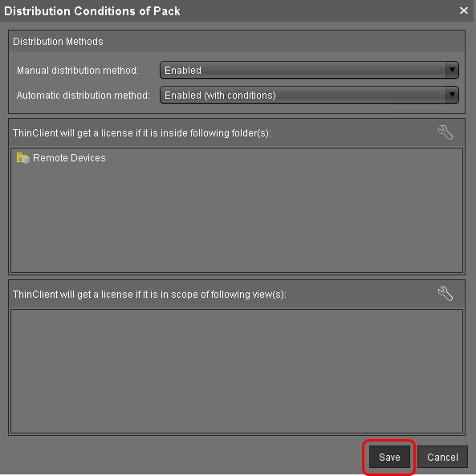
Task: Open the Manual distribution method dropdown
Action: [x=309, y=70]
